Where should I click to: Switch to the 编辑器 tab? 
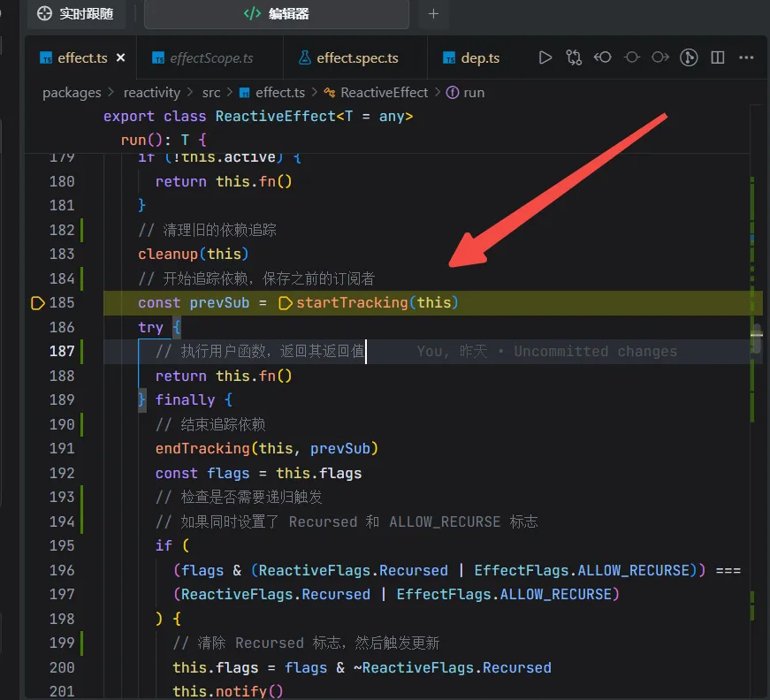277,14
